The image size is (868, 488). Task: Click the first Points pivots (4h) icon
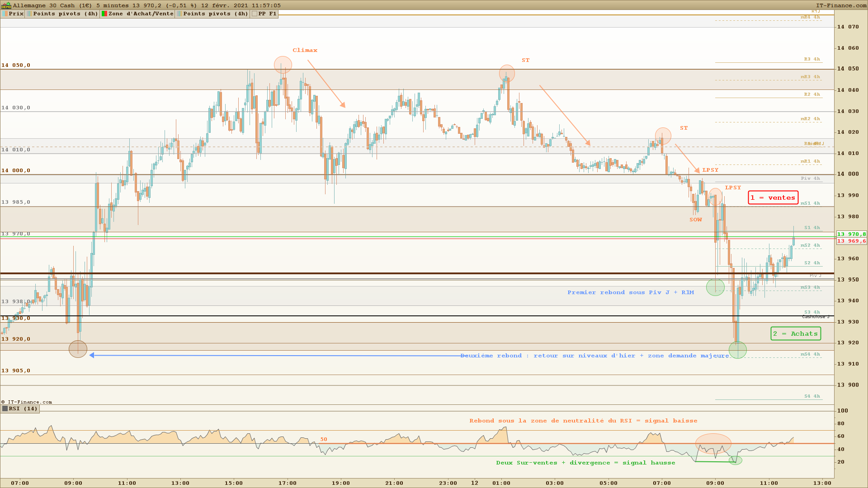29,14
